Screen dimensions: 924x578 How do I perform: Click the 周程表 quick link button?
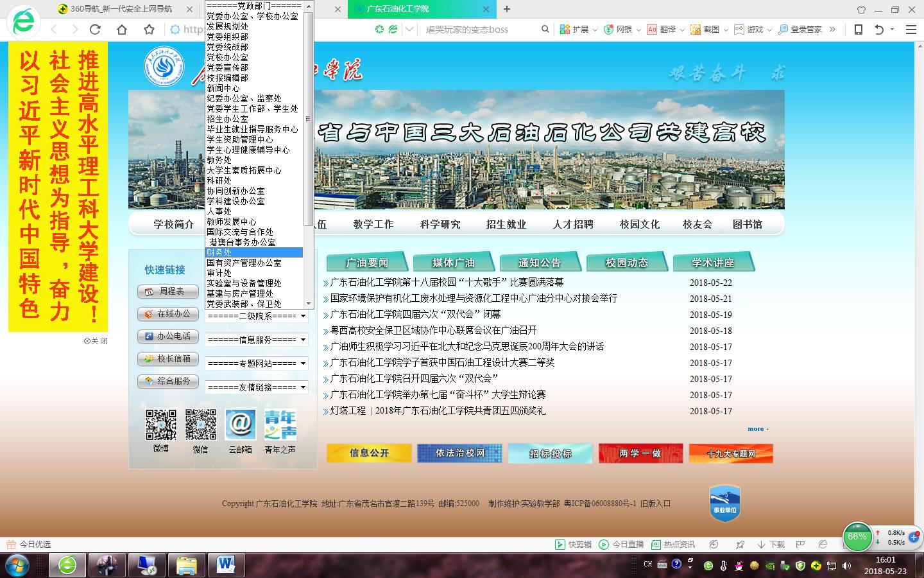[x=168, y=292]
